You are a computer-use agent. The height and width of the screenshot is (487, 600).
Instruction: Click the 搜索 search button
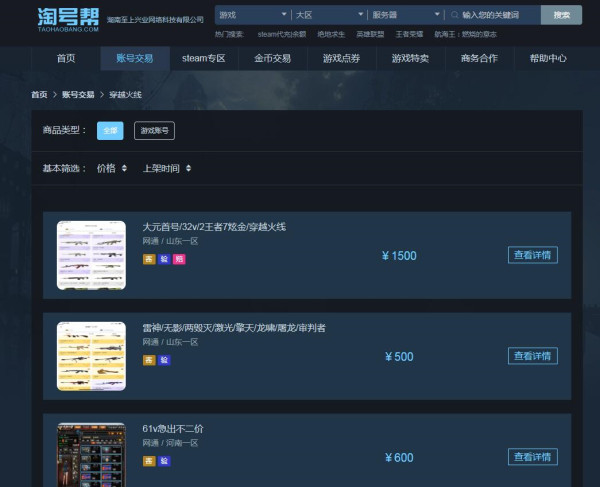pos(561,15)
